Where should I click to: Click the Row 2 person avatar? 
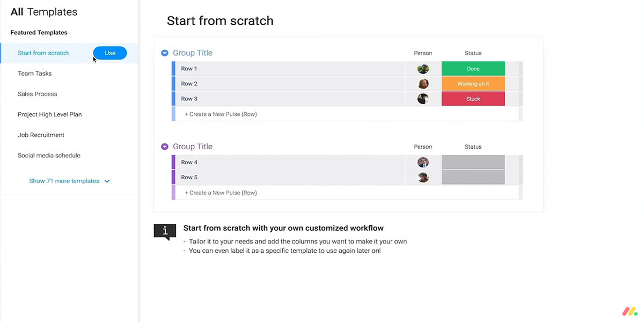423,84
